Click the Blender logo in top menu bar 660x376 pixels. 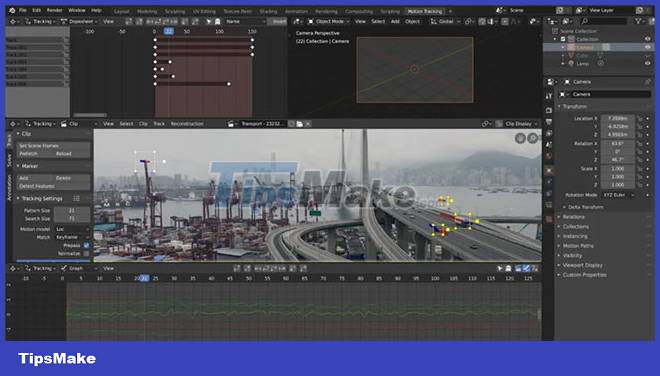[x=12, y=11]
